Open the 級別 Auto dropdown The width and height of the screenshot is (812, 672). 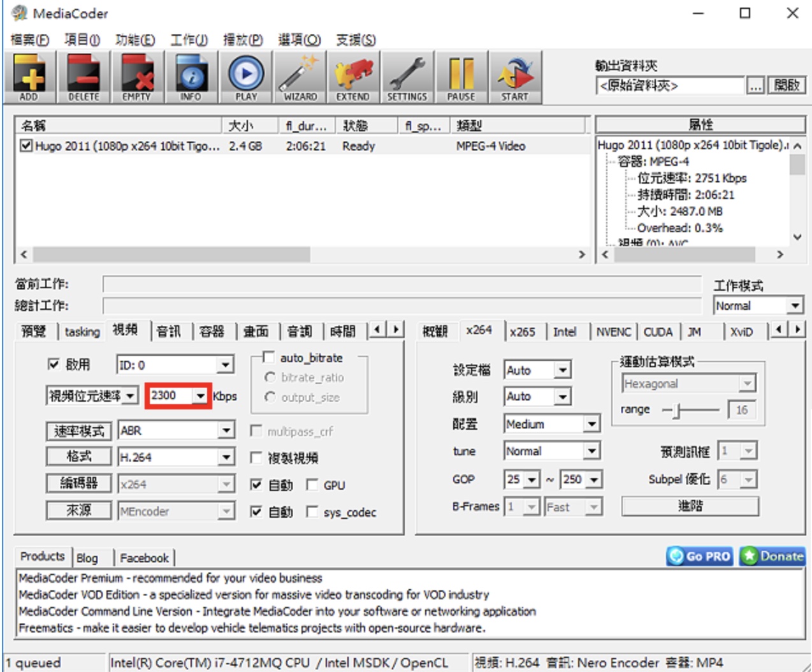click(537, 397)
